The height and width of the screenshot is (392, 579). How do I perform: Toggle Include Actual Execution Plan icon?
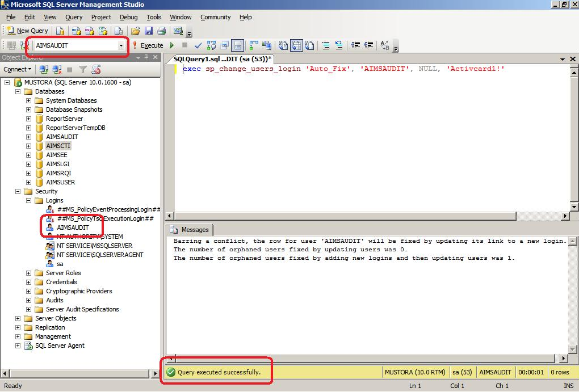click(x=254, y=45)
